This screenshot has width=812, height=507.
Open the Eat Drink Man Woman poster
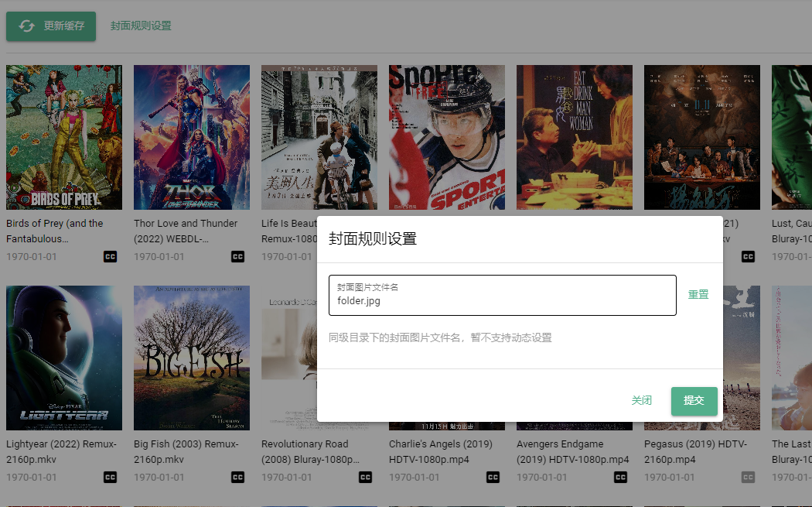tap(575, 137)
